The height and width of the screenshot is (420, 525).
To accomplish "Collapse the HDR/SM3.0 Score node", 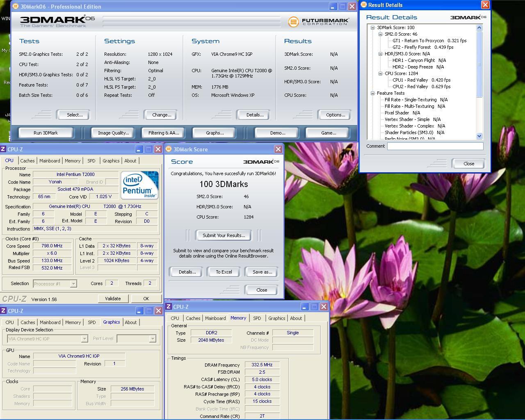I will click(380, 54).
